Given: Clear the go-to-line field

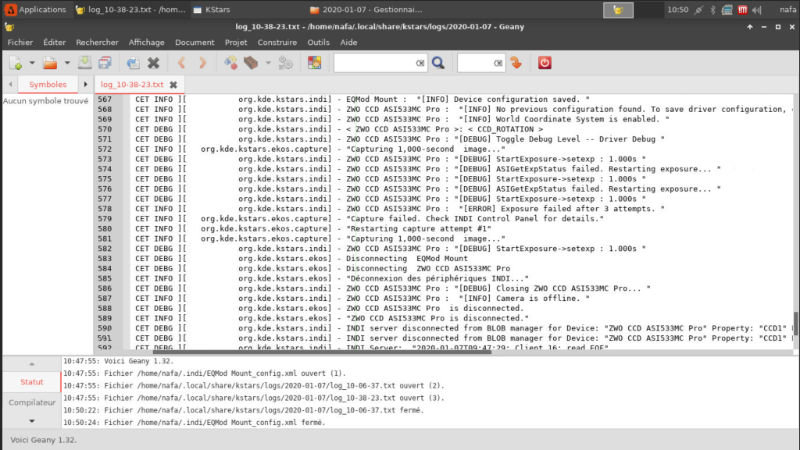Looking at the screenshot, I should [498, 63].
